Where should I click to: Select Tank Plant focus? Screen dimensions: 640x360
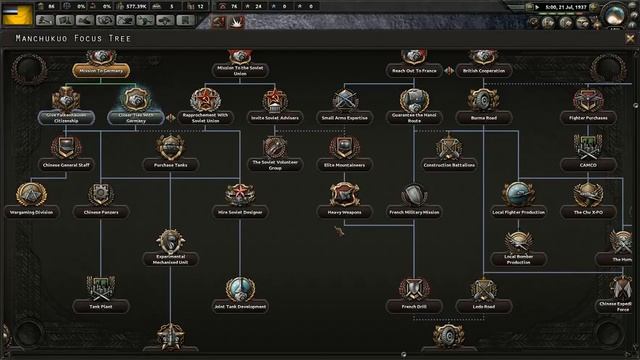[x=101, y=307]
